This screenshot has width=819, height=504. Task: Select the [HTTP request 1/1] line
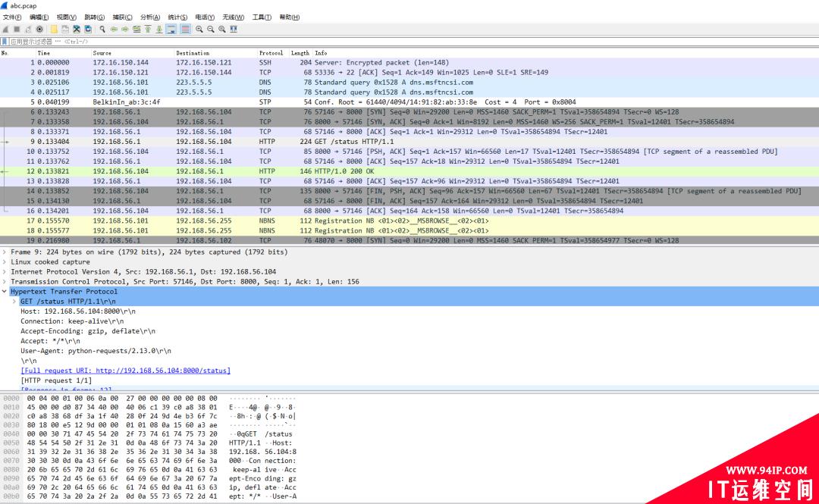point(56,380)
